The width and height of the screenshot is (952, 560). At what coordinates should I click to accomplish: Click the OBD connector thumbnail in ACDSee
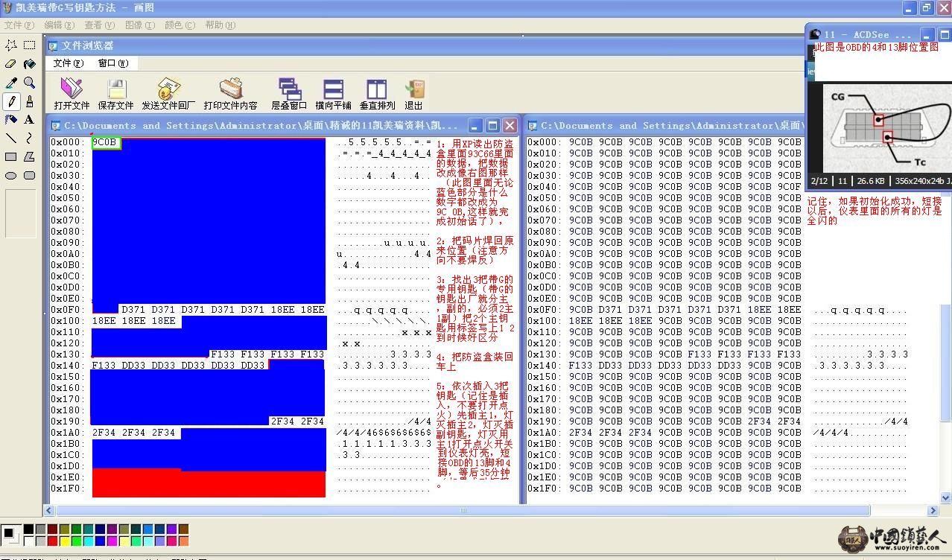pos(888,128)
